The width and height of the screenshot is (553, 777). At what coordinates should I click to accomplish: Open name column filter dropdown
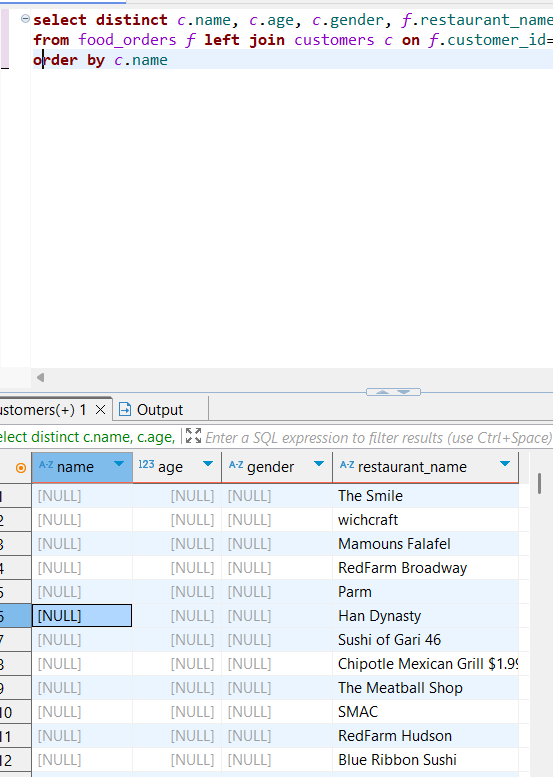click(119, 464)
